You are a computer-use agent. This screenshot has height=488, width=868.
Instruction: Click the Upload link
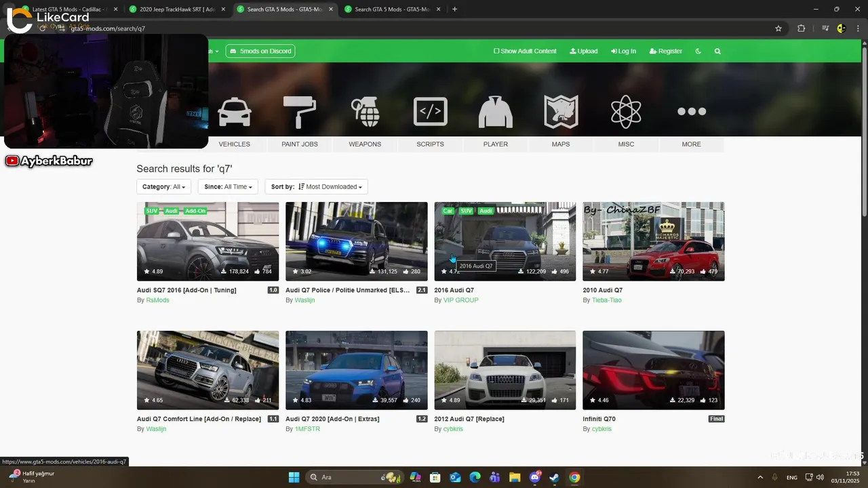pos(584,51)
